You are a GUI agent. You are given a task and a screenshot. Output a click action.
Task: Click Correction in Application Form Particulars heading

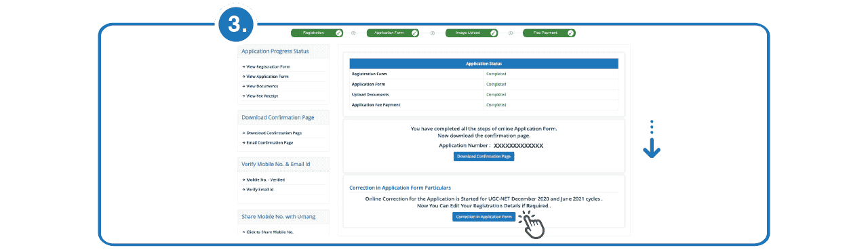tap(400, 188)
